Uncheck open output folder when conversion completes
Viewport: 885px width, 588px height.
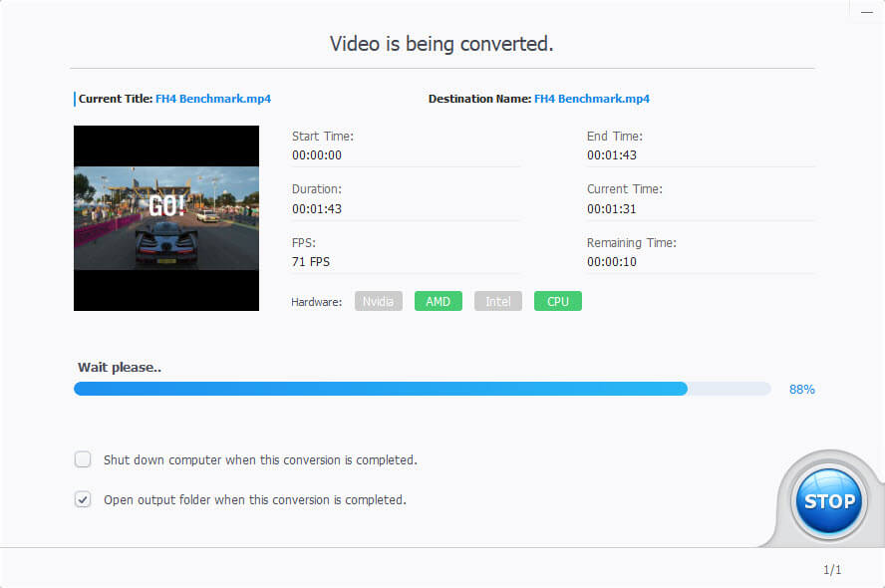click(x=83, y=499)
